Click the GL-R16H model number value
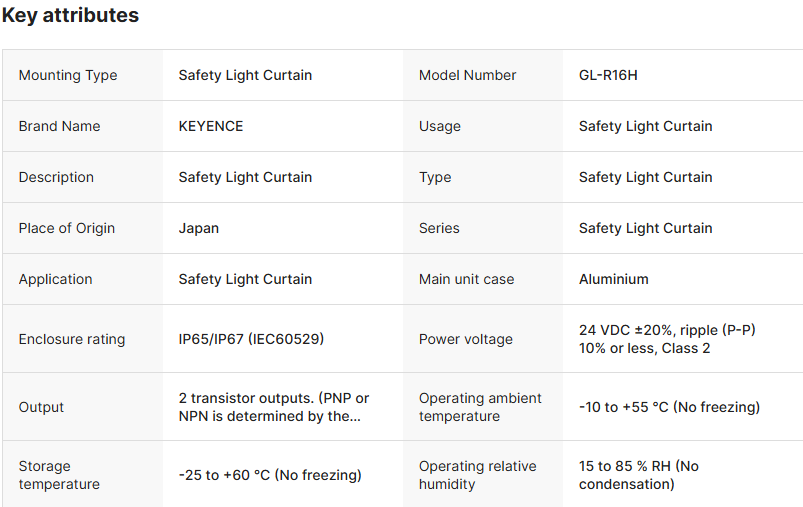 point(608,75)
